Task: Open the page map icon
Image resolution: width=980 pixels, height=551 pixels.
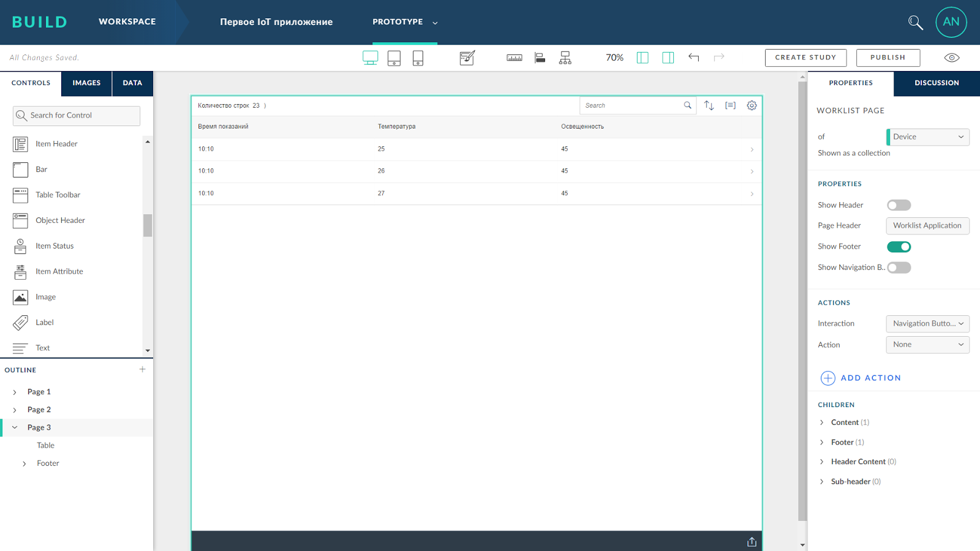Action: click(x=565, y=58)
